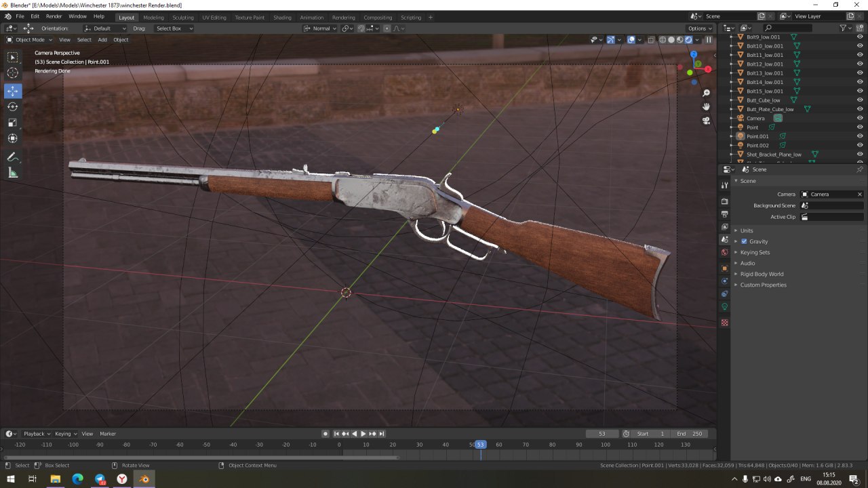Open the viewport Options dropdown
868x488 pixels.
699,28
